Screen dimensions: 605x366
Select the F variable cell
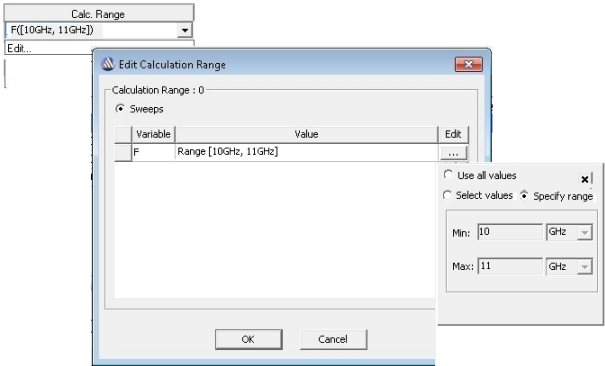153,152
